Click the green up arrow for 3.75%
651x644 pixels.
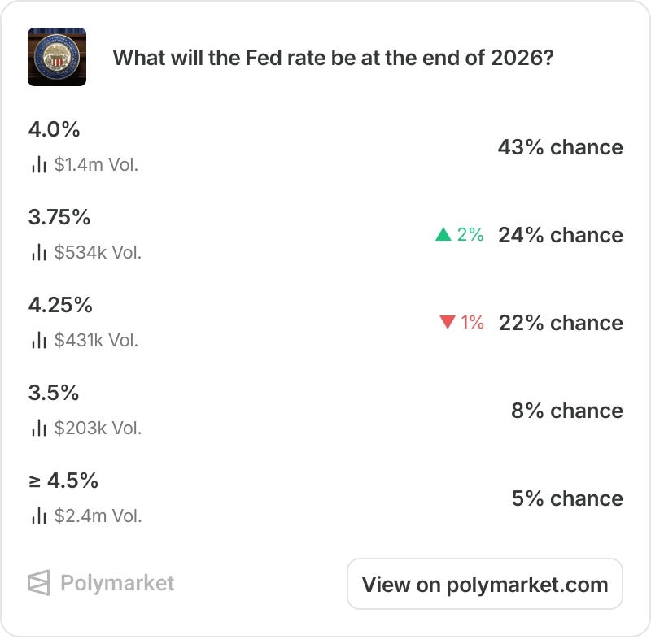click(x=443, y=234)
